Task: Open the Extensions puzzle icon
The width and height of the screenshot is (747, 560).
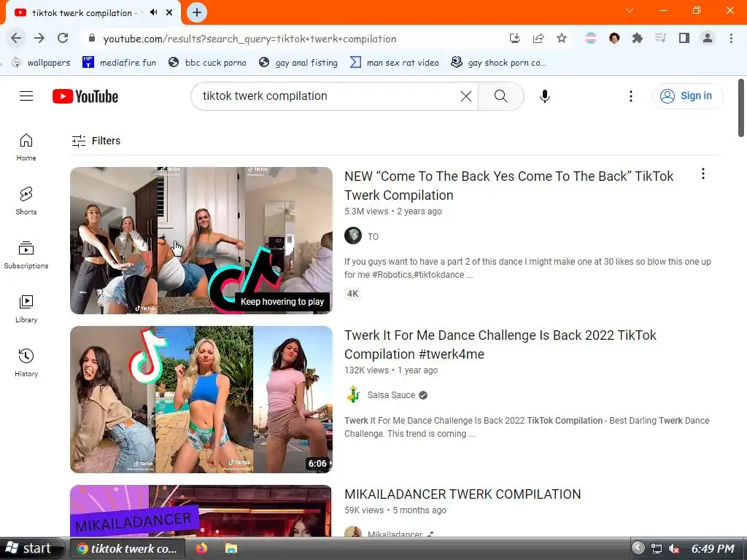Action: point(637,38)
